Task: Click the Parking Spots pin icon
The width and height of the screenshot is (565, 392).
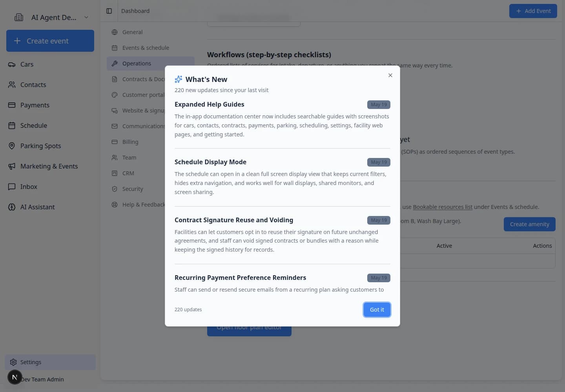Action: [12, 146]
